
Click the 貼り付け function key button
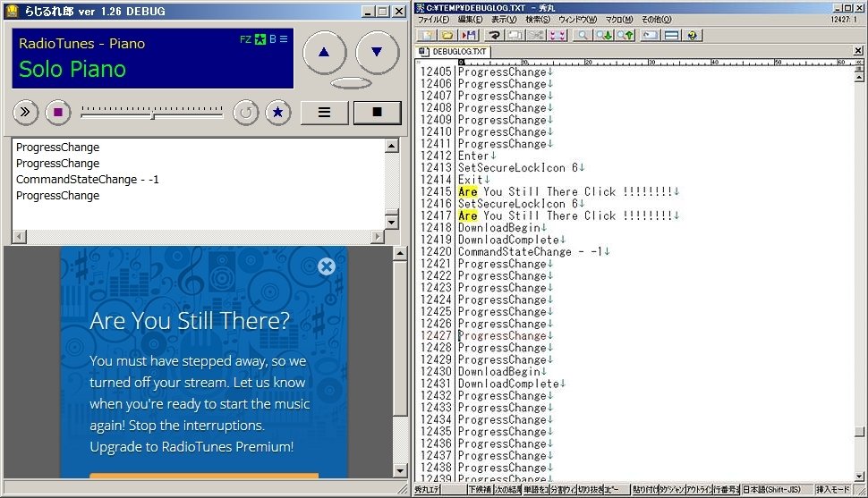(x=645, y=489)
